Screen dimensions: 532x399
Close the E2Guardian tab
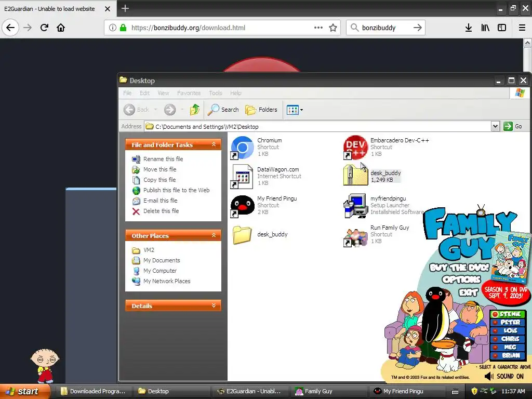[107, 9]
